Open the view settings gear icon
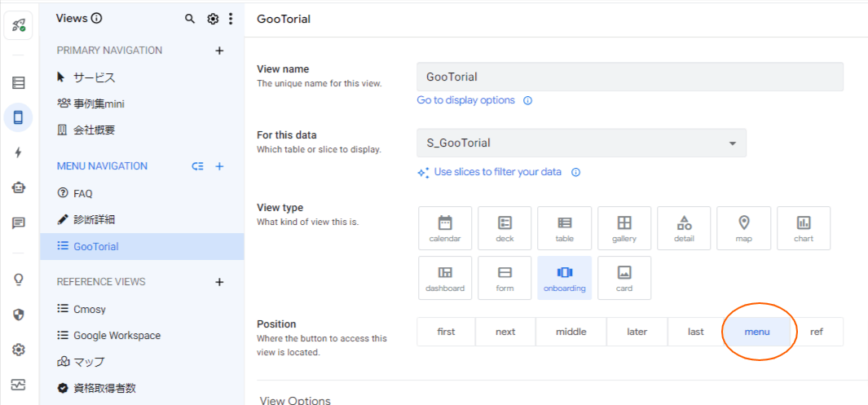The height and width of the screenshot is (405, 868). click(213, 19)
